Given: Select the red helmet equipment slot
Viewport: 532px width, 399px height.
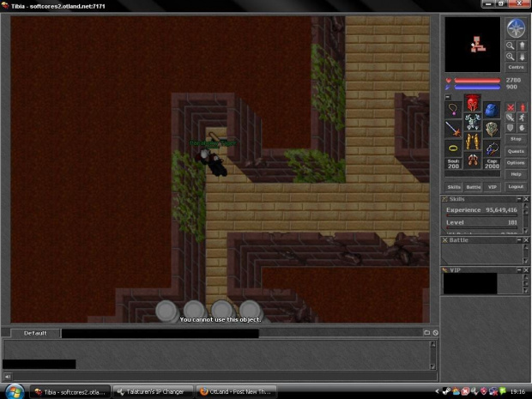Looking at the screenshot, I should [x=472, y=103].
